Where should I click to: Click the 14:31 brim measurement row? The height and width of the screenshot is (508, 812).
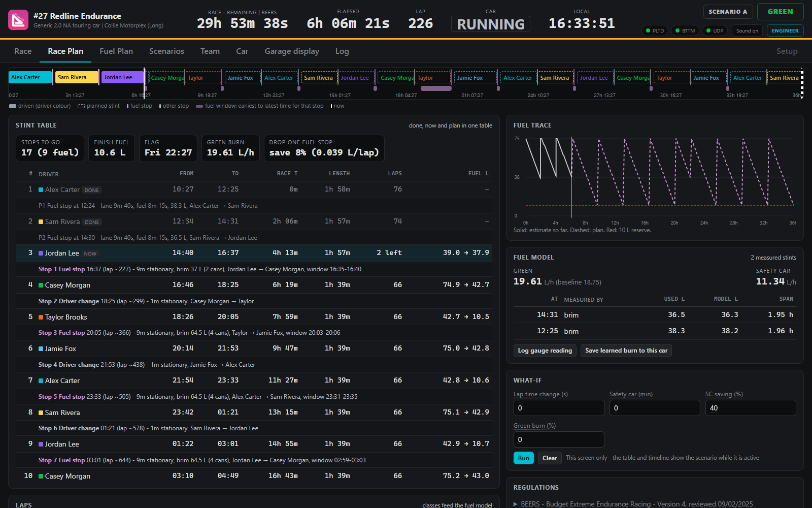click(655, 315)
